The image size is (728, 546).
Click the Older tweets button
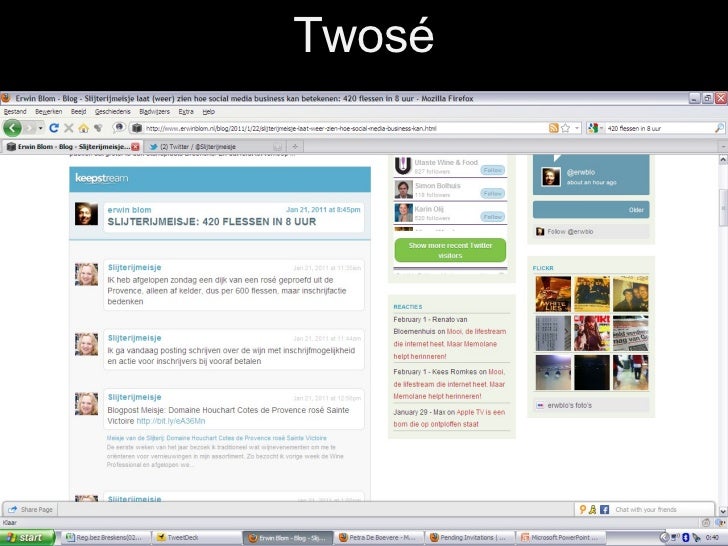point(591,210)
